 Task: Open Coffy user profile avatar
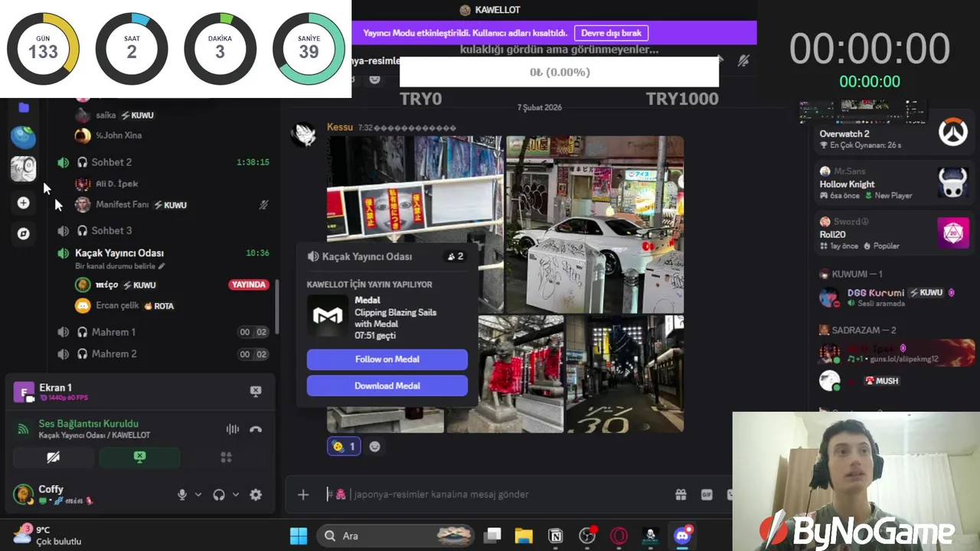[x=24, y=494]
